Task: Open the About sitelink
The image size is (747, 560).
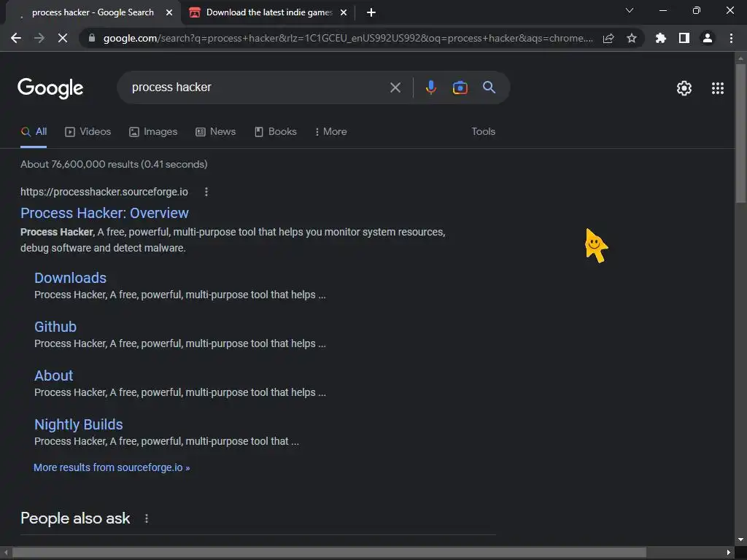Action: tap(54, 376)
